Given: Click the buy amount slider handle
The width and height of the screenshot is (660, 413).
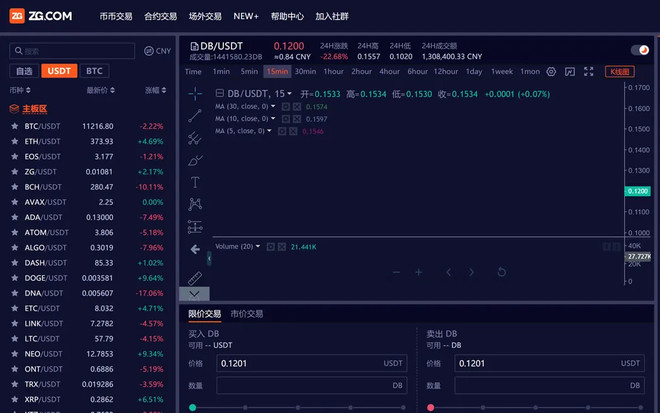Looking at the screenshot, I should click(x=192, y=407).
